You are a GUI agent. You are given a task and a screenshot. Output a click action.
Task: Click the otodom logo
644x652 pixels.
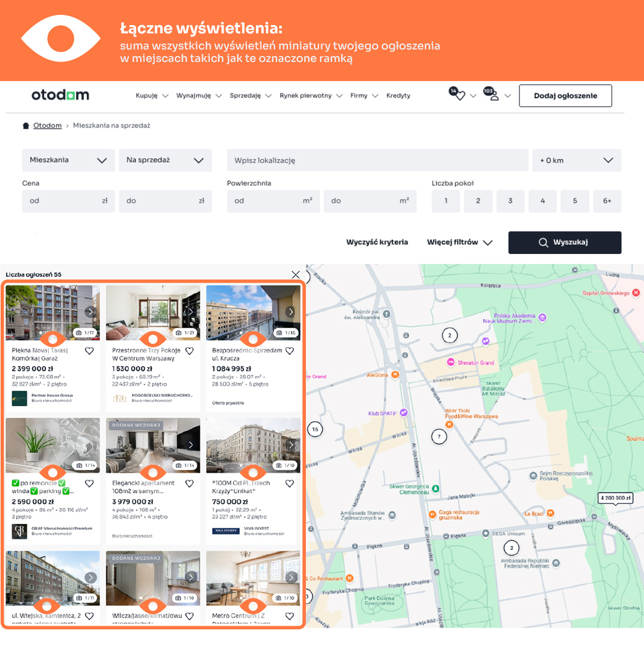pos(60,95)
